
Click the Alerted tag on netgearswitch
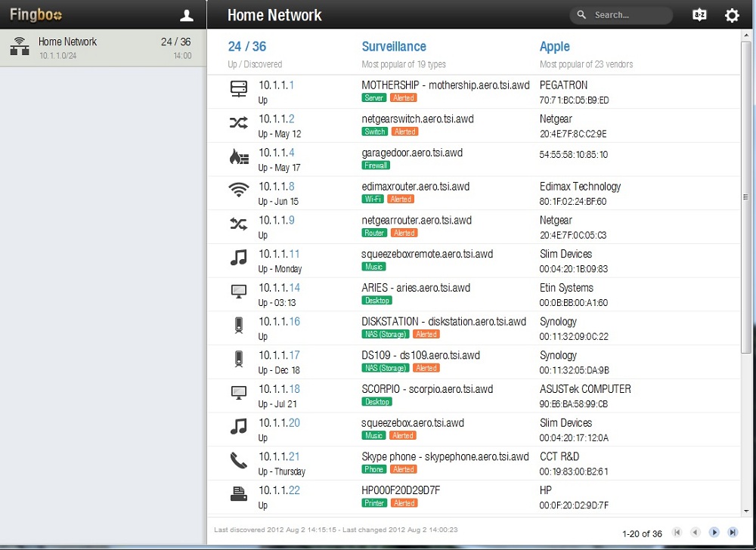tap(404, 131)
